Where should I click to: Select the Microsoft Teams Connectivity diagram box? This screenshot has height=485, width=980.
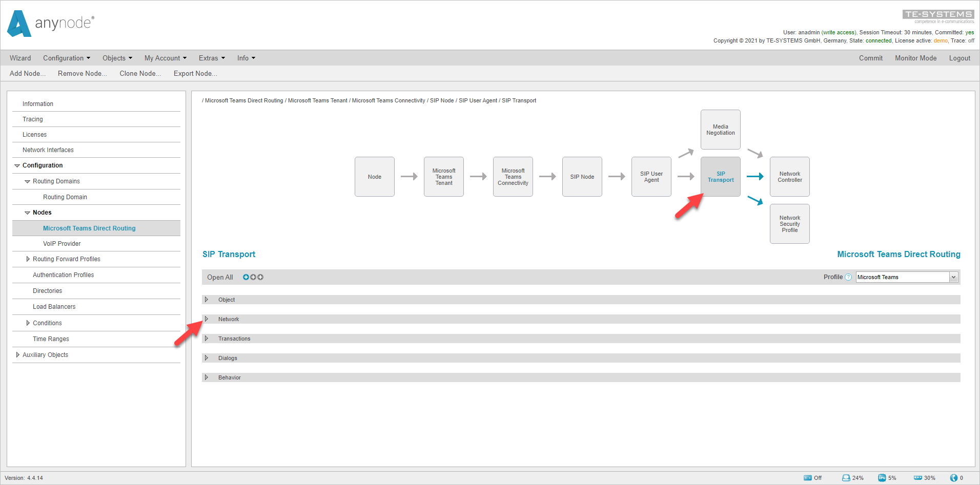click(513, 177)
